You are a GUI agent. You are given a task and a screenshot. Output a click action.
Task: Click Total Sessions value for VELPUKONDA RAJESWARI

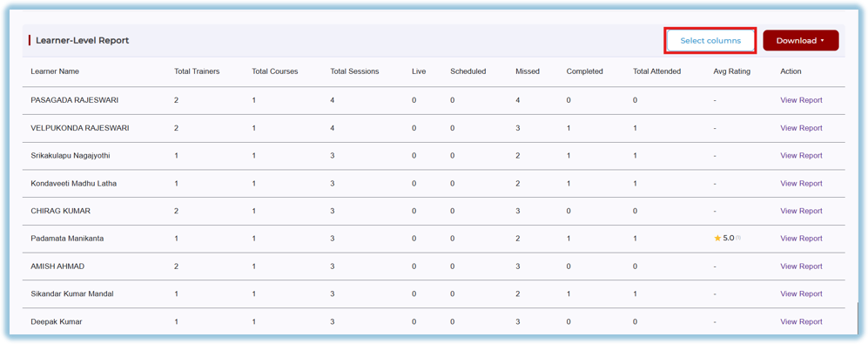coord(333,128)
